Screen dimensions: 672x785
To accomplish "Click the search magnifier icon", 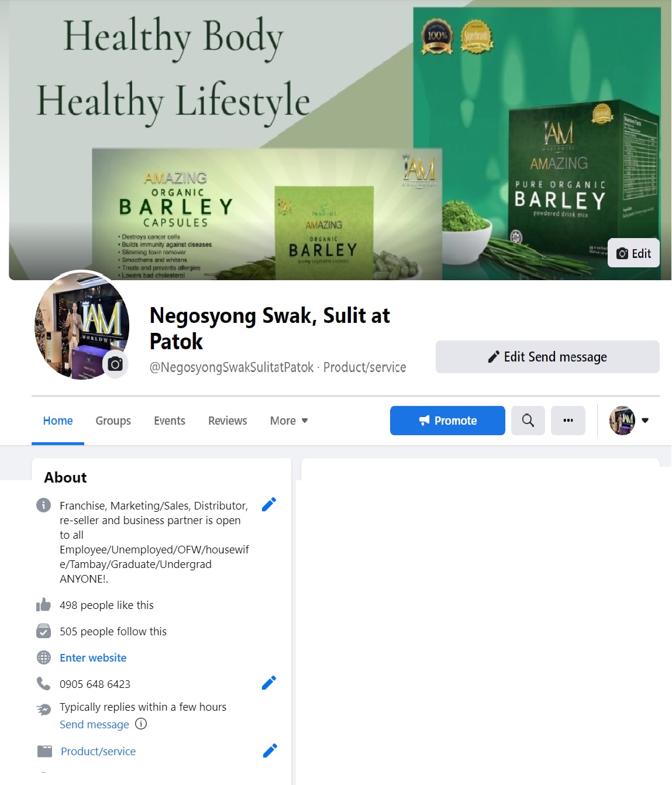I will coord(528,421).
